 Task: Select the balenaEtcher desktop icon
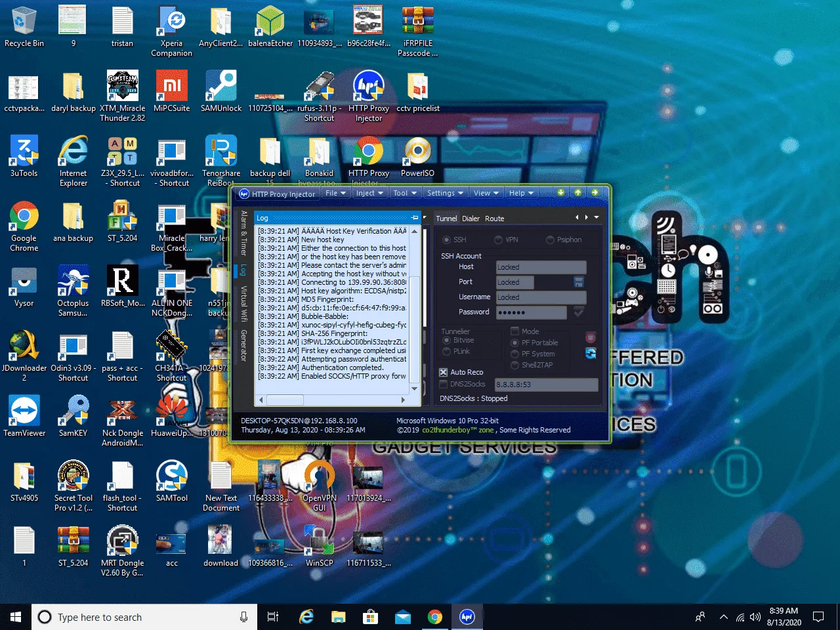pos(270,28)
